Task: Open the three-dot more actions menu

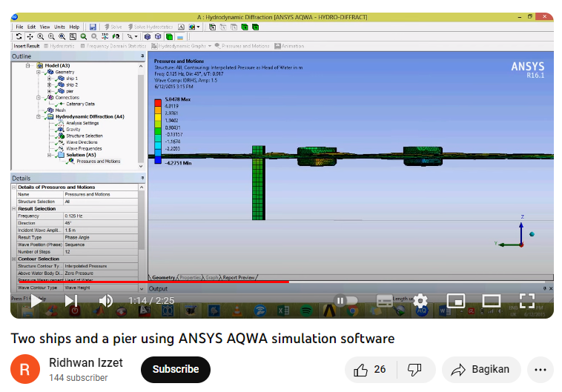Action: pyautogui.click(x=540, y=370)
